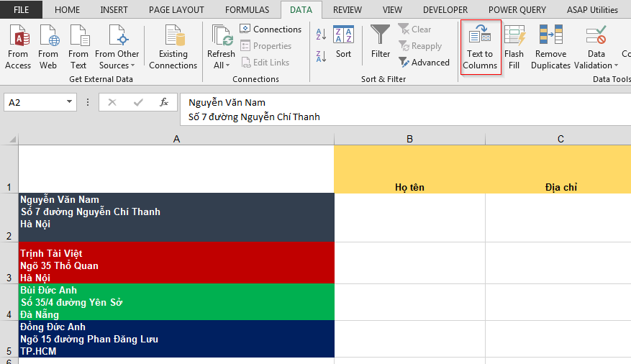Click the insert function fx button
Screen dimensions: 631x364
pyautogui.click(x=164, y=103)
